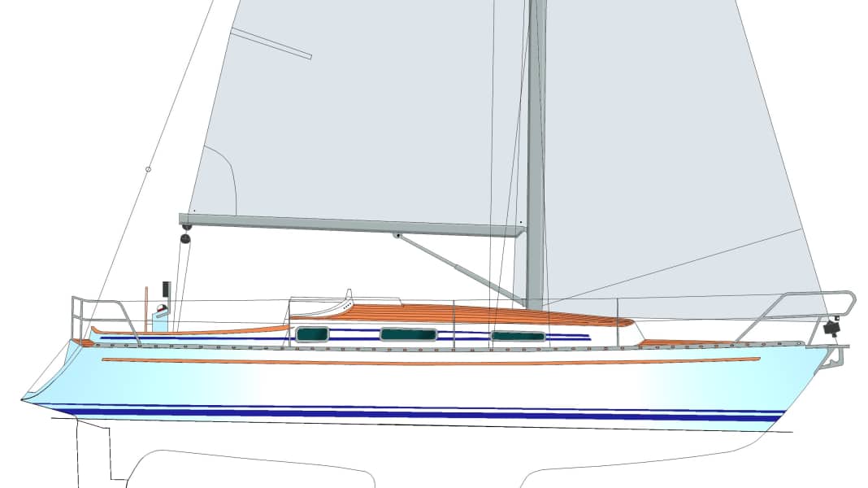Click the stern boarding ladder bracket
The image size is (868, 488).
click(x=837, y=358)
